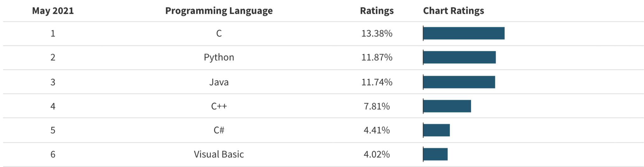
Task: Click the 7.81% rating cell
Action: point(377,106)
